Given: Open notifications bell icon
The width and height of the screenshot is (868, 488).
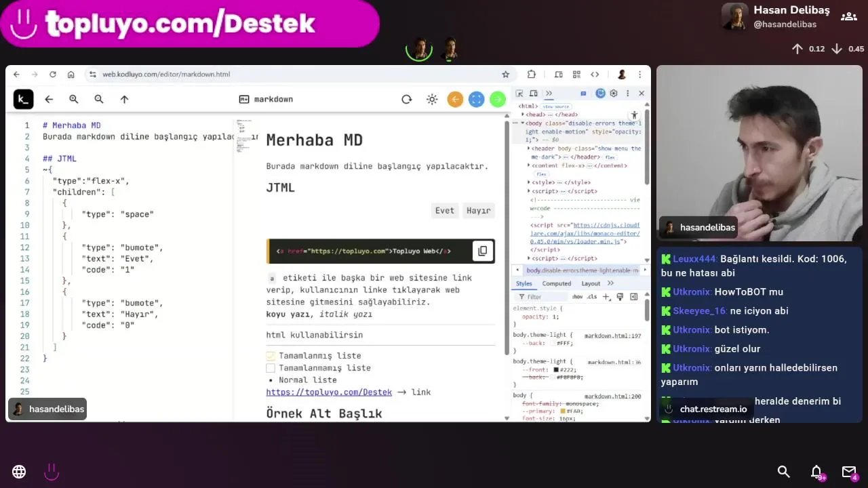Looking at the screenshot, I should 816,472.
